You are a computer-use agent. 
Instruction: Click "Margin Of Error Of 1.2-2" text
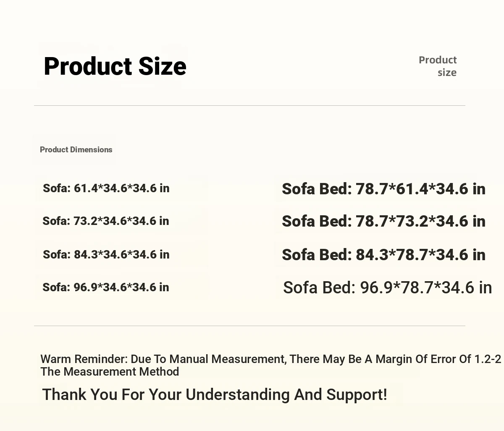click(x=438, y=359)
